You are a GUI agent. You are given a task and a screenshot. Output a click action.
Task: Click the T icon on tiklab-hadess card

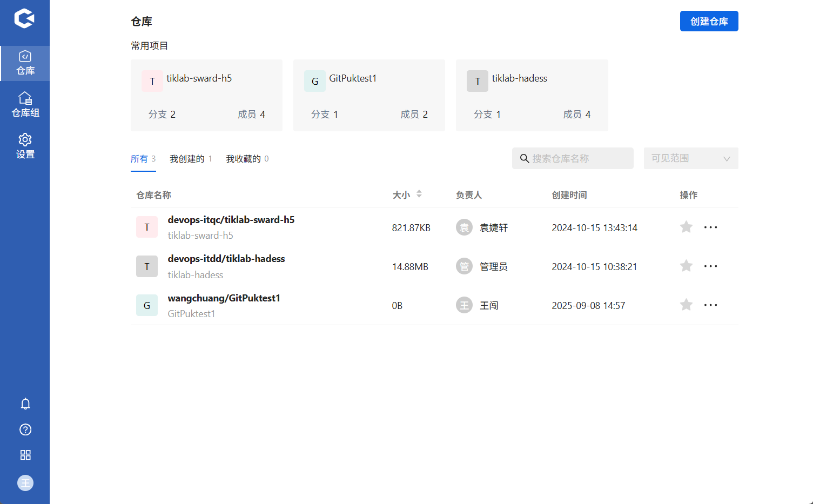click(478, 81)
